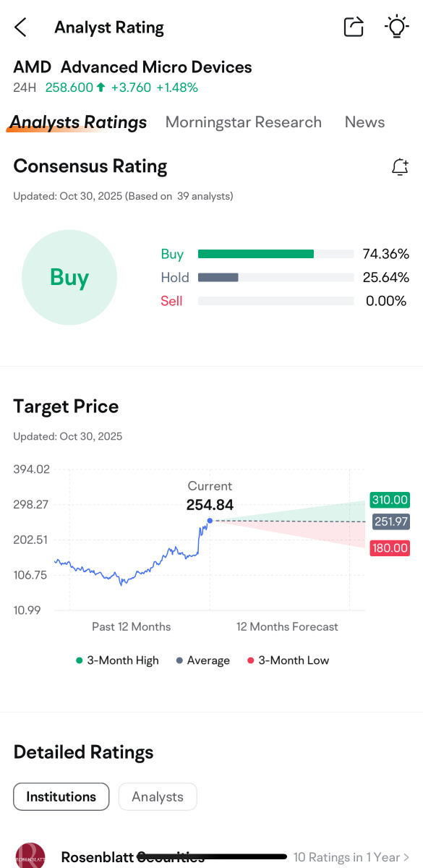Viewport: 423px width, 868px height.
Task: Toggle the 3-Month High legend item
Action: pyautogui.click(x=117, y=660)
